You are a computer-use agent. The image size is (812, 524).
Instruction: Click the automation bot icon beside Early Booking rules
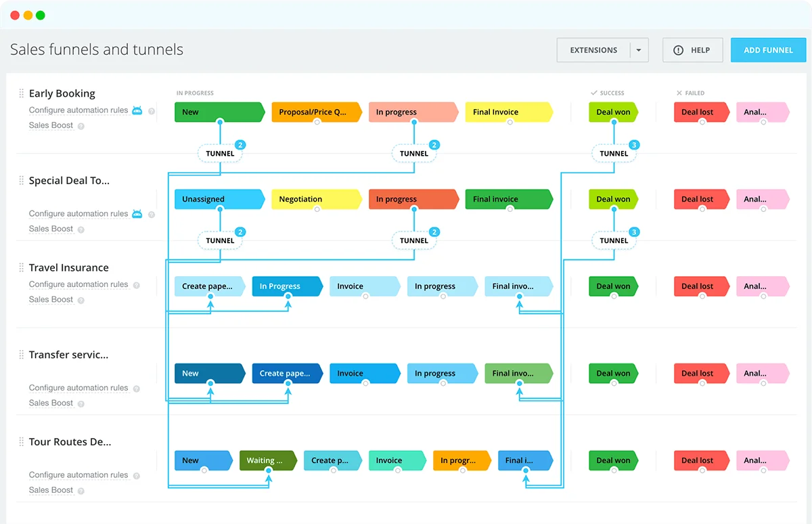(137, 110)
